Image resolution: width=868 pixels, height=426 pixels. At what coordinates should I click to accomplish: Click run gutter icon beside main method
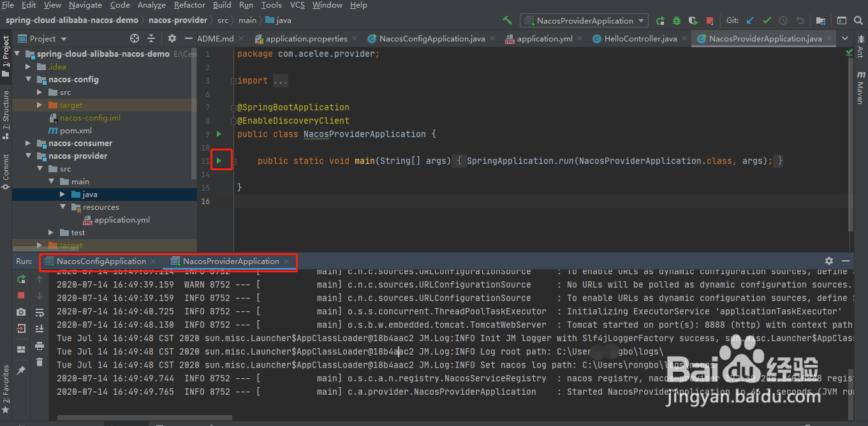tap(219, 161)
